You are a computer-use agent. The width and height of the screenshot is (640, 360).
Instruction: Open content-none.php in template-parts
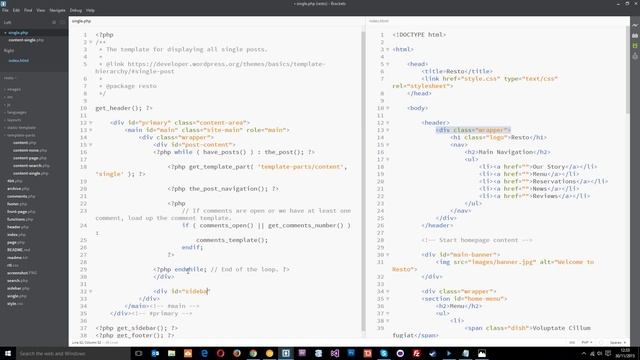coord(30,150)
